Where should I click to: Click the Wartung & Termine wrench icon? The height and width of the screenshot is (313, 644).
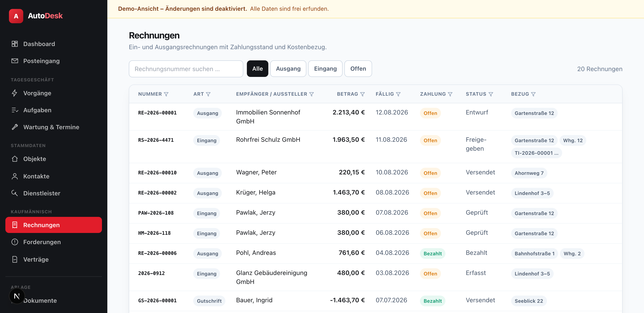click(x=15, y=127)
